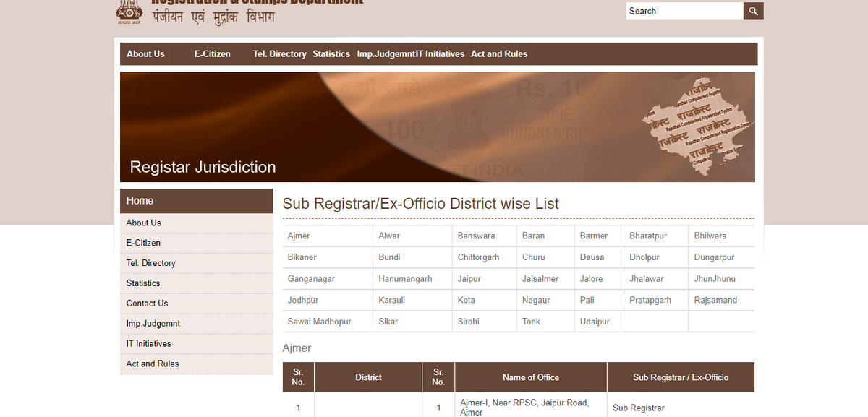Click the search magnifier icon
Screen dimensions: 868x417
click(x=752, y=10)
